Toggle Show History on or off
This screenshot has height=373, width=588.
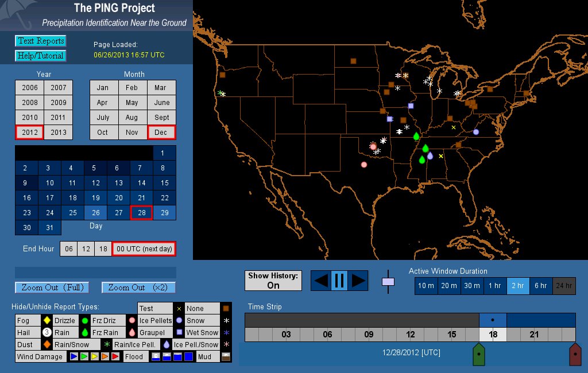(273, 281)
